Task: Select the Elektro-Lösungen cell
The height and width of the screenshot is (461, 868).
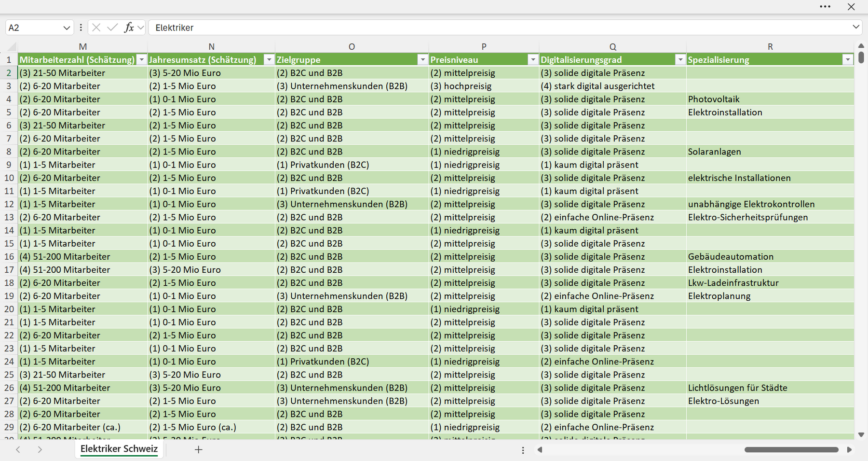Action: pyautogui.click(x=770, y=401)
